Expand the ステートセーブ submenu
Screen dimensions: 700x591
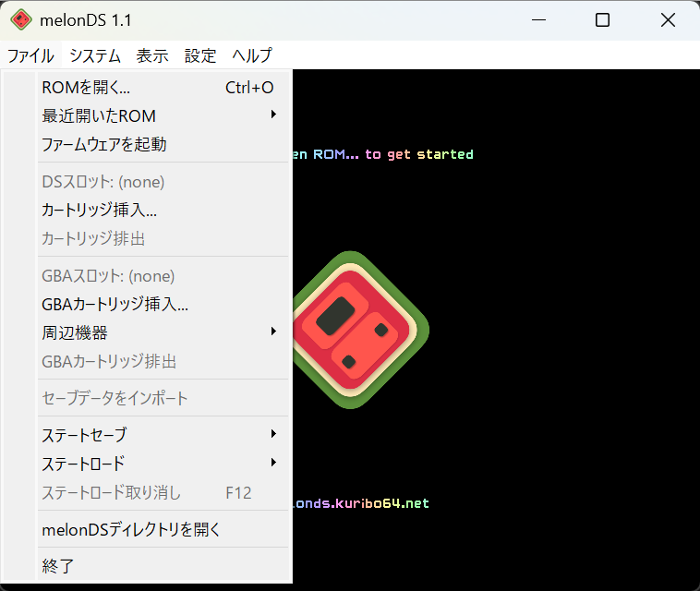pyautogui.click(x=84, y=435)
